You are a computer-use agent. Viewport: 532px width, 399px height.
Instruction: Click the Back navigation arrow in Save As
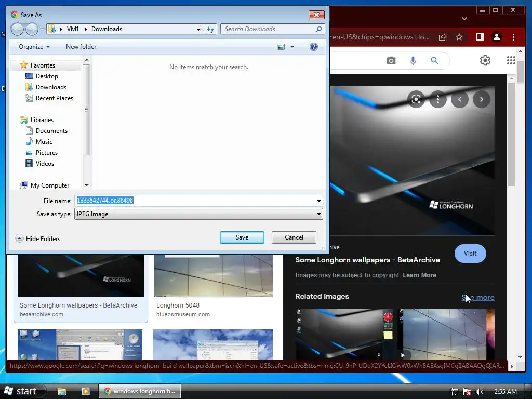point(17,29)
